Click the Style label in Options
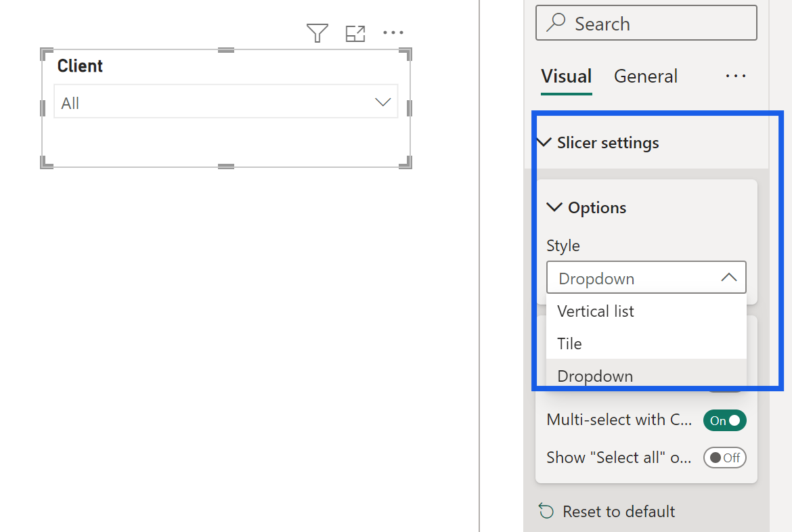792x532 pixels. click(563, 246)
